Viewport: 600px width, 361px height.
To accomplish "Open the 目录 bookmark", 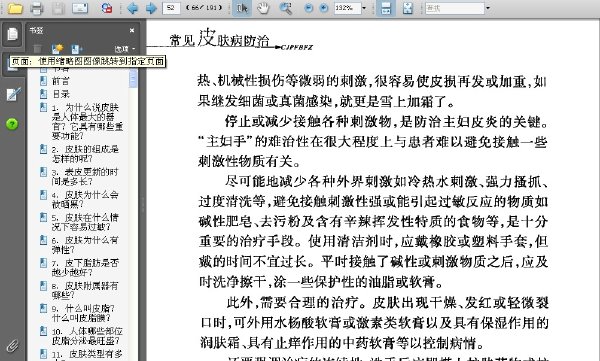I will pyautogui.click(x=60, y=94).
